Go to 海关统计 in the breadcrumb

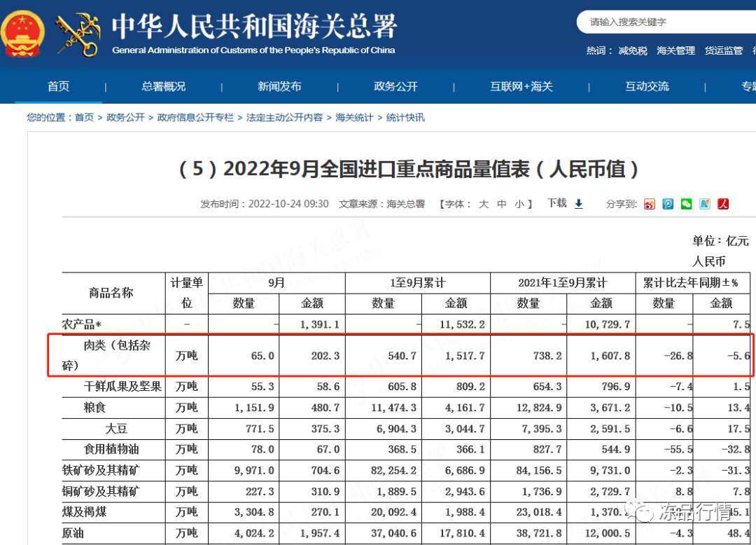pos(354,117)
